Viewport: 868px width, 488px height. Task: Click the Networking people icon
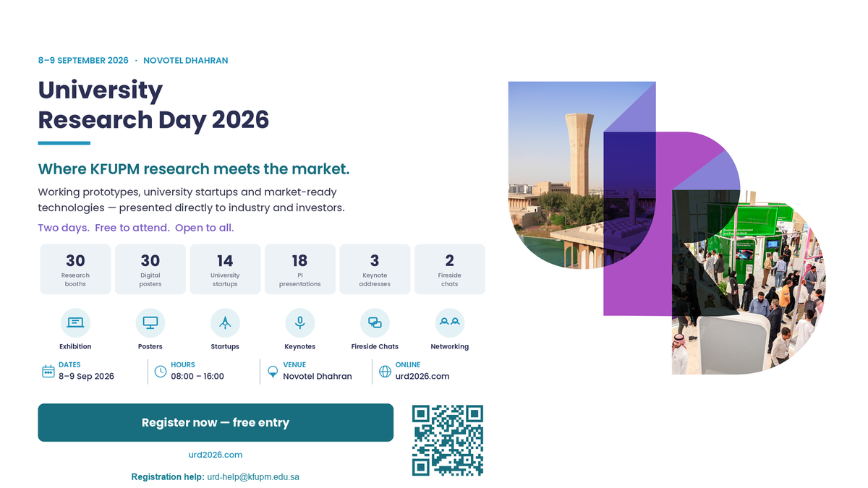[450, 322]
